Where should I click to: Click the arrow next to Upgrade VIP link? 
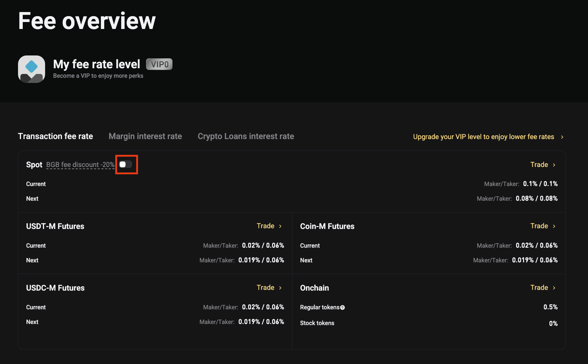point(562,137)
